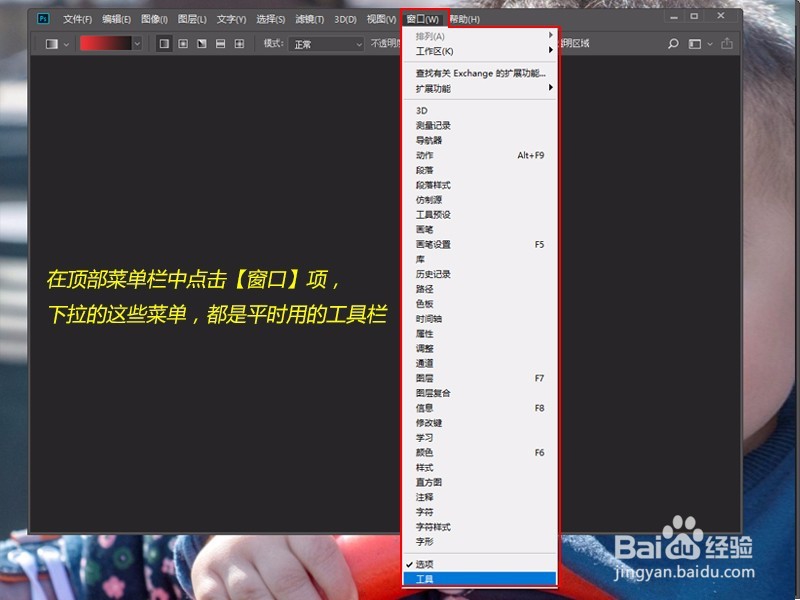Uncheck the 选项 menu item
Image resolution: width=800 pixels, height=600 pixels.
tap(480, 564)
